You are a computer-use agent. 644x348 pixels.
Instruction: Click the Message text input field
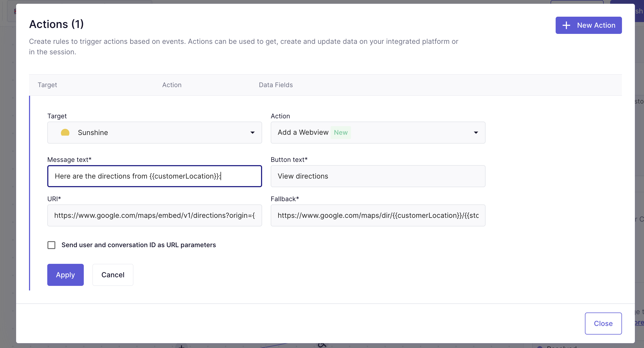click(x=154, y=176)
